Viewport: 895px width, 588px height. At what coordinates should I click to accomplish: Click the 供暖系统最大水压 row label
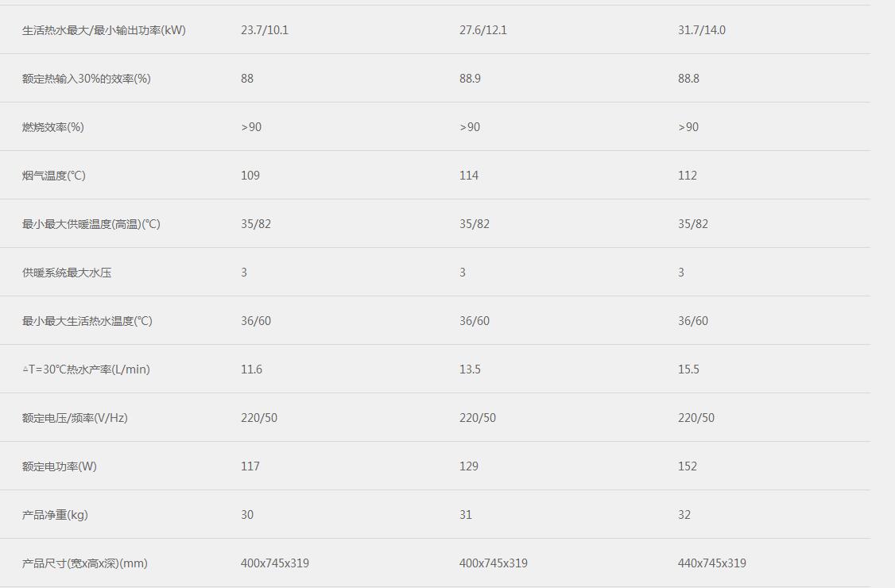(67, 273)
